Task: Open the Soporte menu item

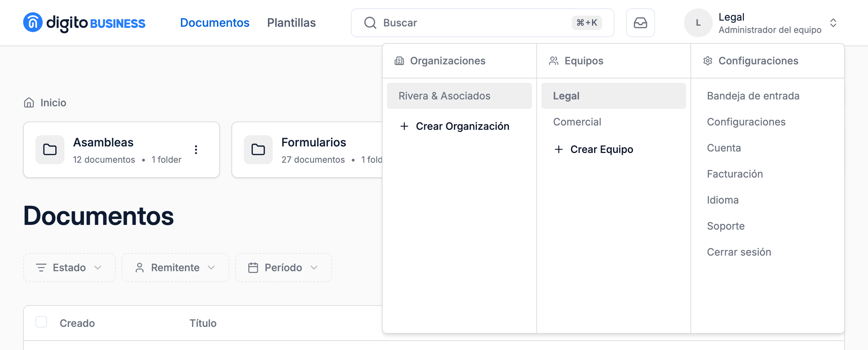Action: 726,226
